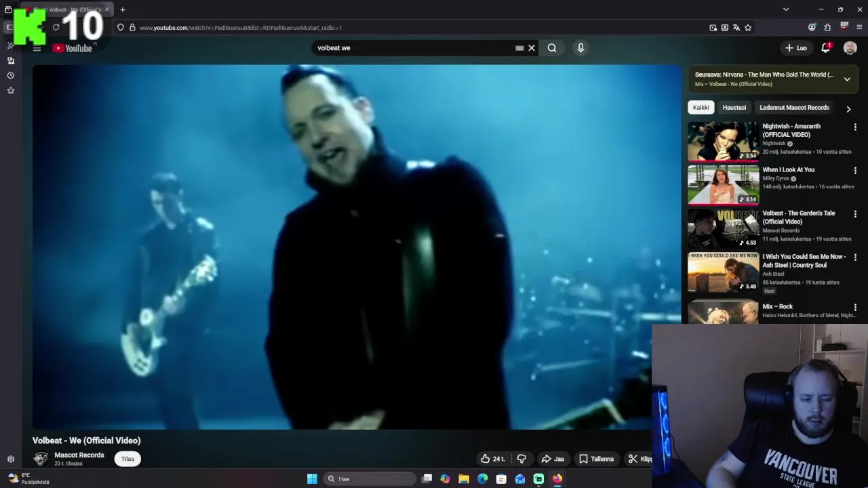Open I Wish You Could See Me Now video
Screen dimensions: 868x488
tap(723, 272)
